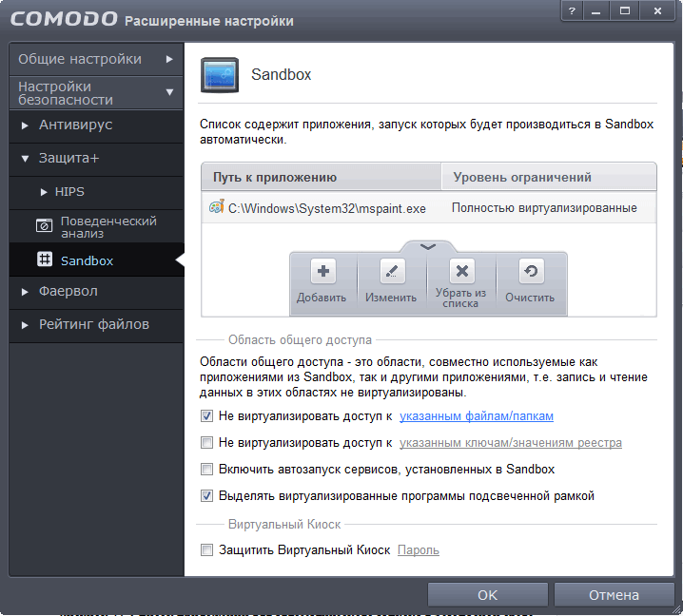Click the Отмена button
683x616 pixels.
click(x=614, y=595)
